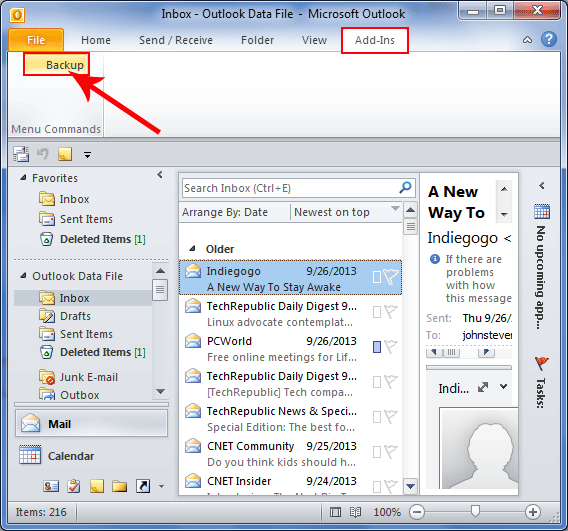Click the search magnifier icon in Search Inbox
The image size is (568, 531).
[x=405, y=188]
